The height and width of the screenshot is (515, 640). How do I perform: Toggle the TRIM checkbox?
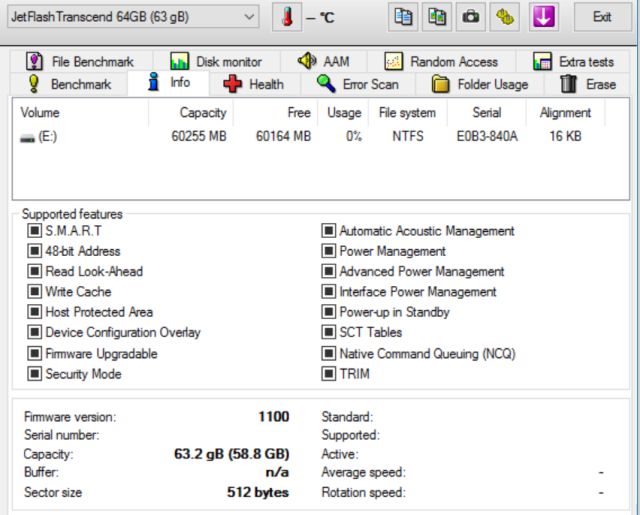pyautogui.click(x=328, y=374)
